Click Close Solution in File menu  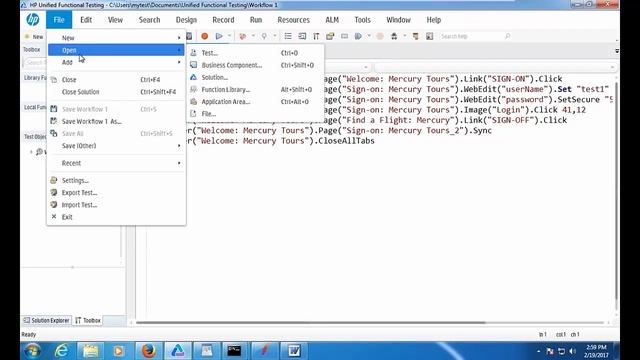[116, 92]
